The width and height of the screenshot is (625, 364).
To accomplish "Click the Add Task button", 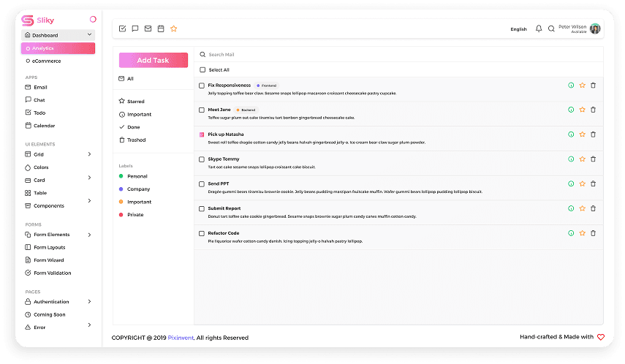I will [154, 60].
